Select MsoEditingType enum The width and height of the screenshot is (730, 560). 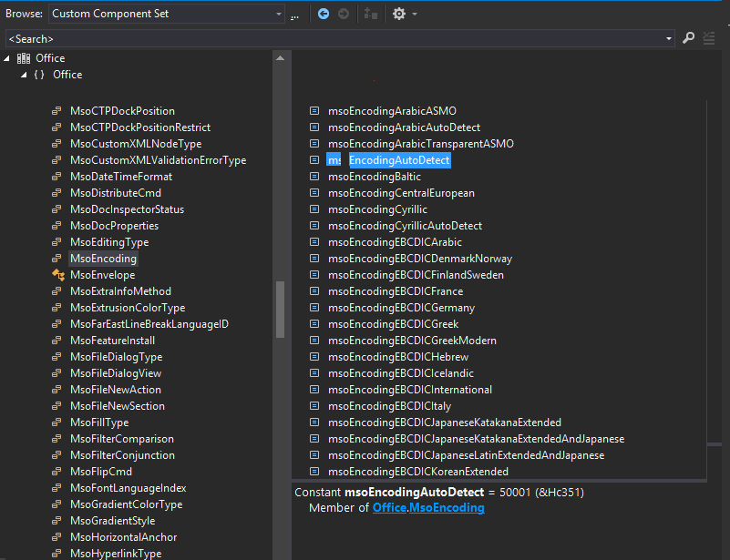point(109,242)
